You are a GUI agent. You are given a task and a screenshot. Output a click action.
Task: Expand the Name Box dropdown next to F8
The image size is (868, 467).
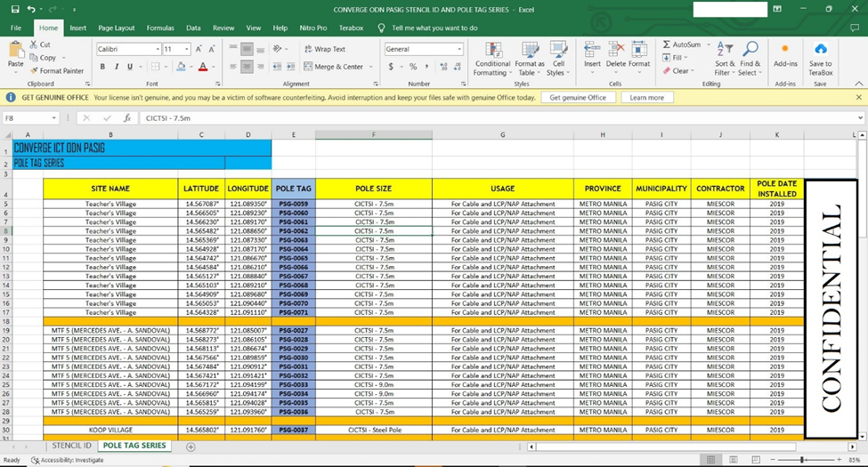point(53,117)
